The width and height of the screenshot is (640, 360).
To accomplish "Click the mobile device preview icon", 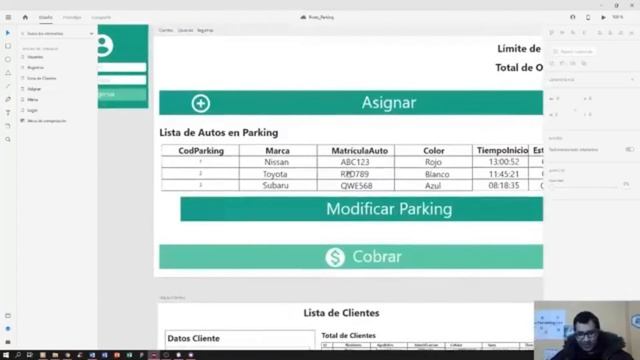I will tap(588, 18).
